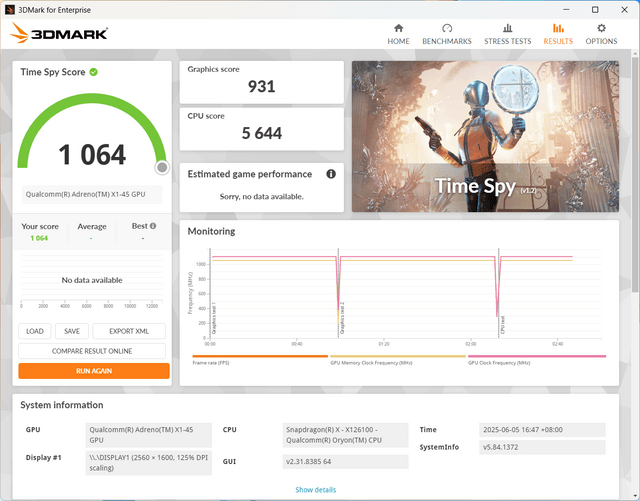Open the Options gear icon

click(601, 28)
